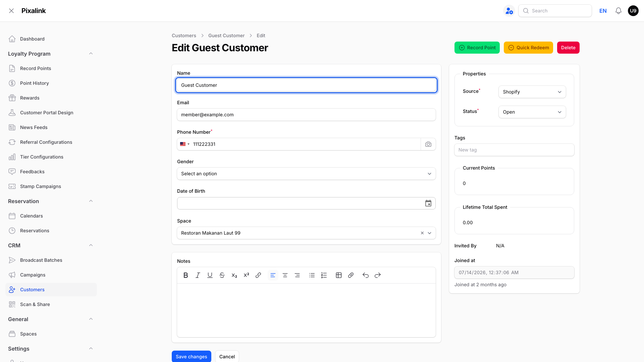Open the Status dropdown
Screen dimensions: 644x362
point(532,112)
